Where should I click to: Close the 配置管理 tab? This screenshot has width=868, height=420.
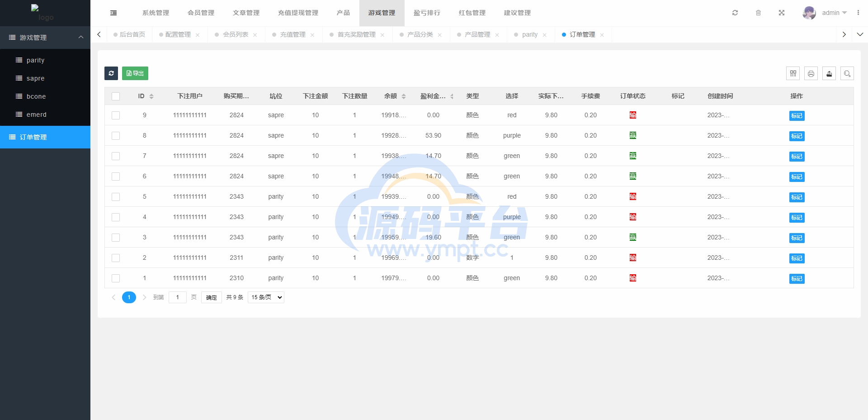[198, 35]
